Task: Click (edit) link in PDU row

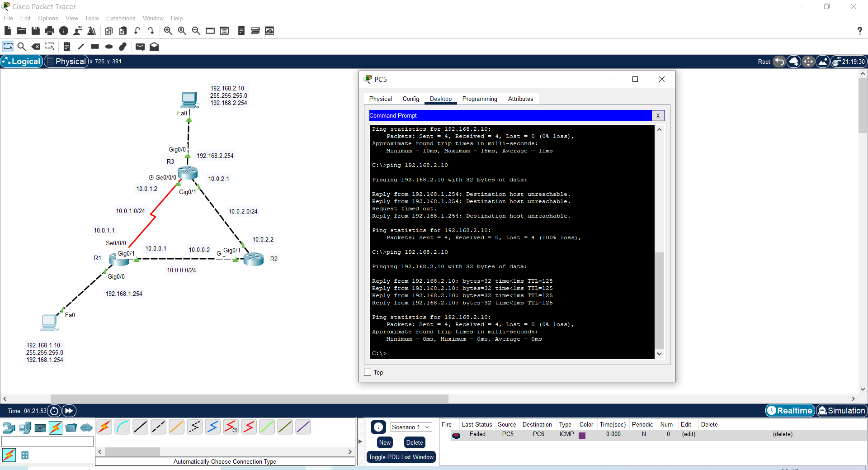Action: (x=689, y=434)
